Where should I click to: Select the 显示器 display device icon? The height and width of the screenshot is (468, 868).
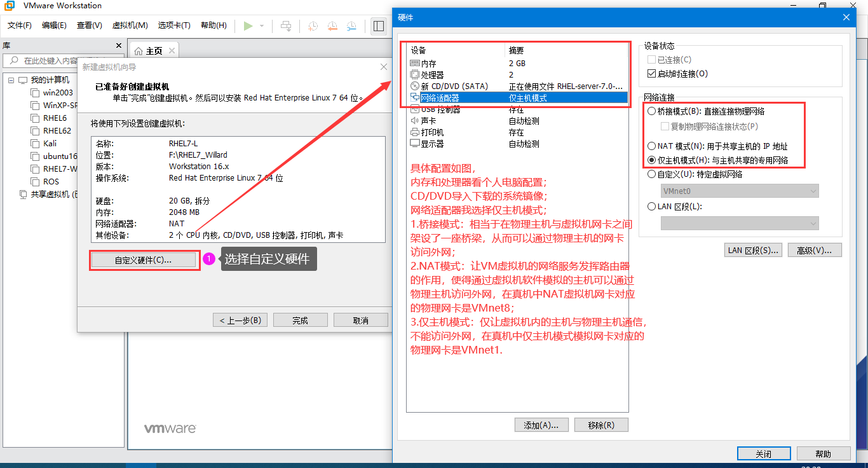415,144
